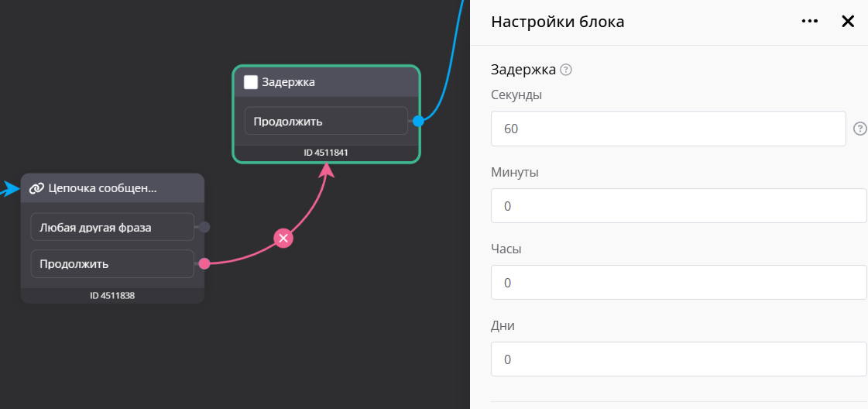Click the help icon beside the Секунды field
The height and width of the screenshot is (409, 868).
pyautogui.click(x=859, y=129)
